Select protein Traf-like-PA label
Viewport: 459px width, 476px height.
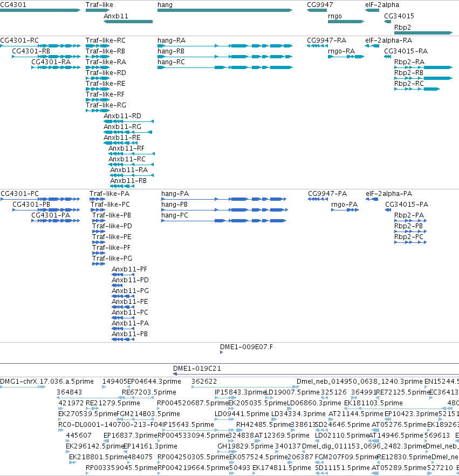click(109, 194)
